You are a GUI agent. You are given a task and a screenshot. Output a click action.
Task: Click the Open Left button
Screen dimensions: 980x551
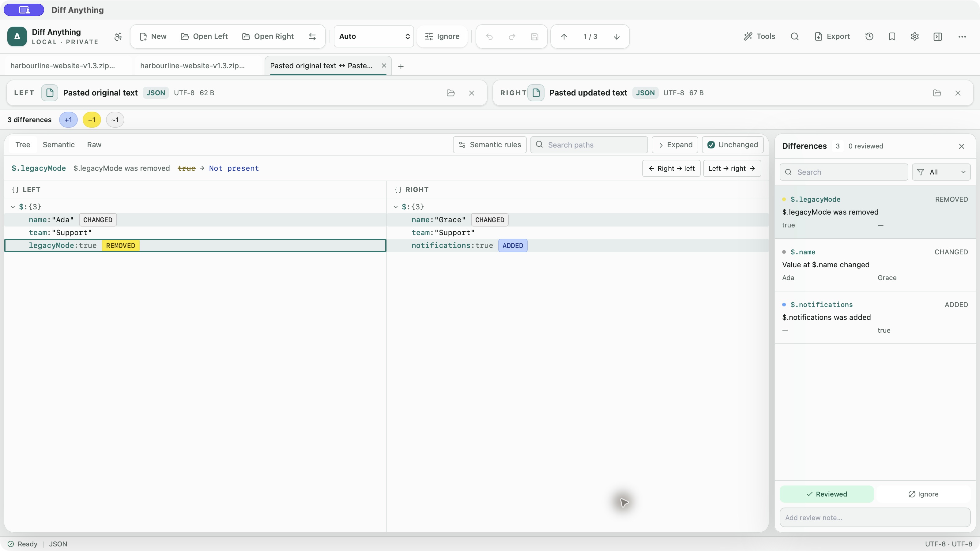coord(204,36)
